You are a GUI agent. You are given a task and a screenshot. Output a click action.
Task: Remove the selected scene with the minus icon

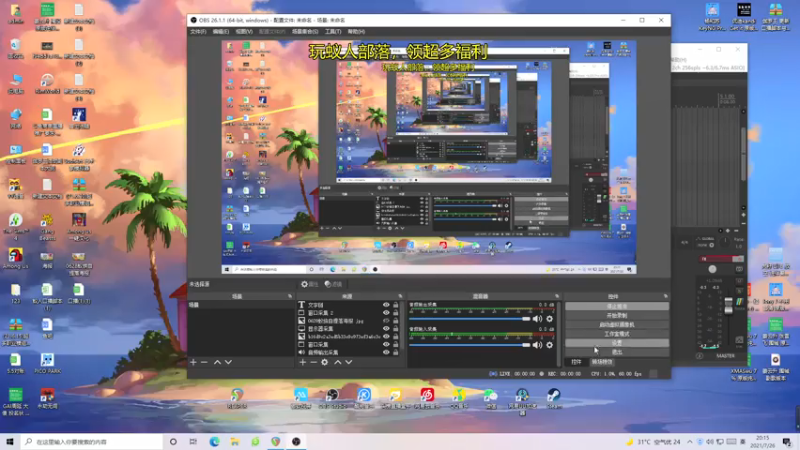tap(204, 362)
